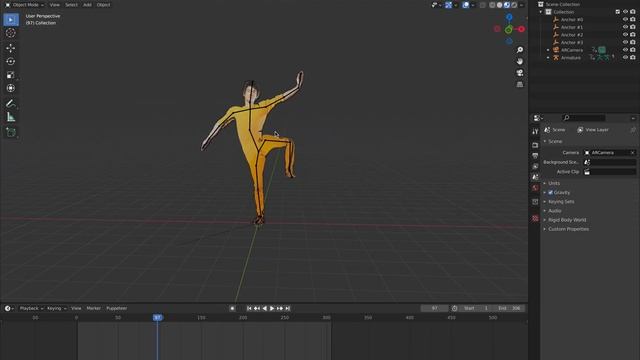This screenshot has width=640, height=360.
Task: Switch perspective/orthographic grid icon
Action: (x=520, y=84)
